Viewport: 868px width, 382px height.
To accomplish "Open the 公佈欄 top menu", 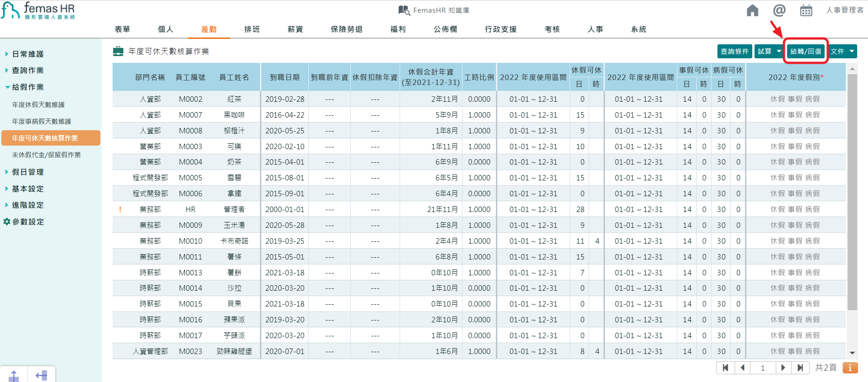I will [445, 29].
